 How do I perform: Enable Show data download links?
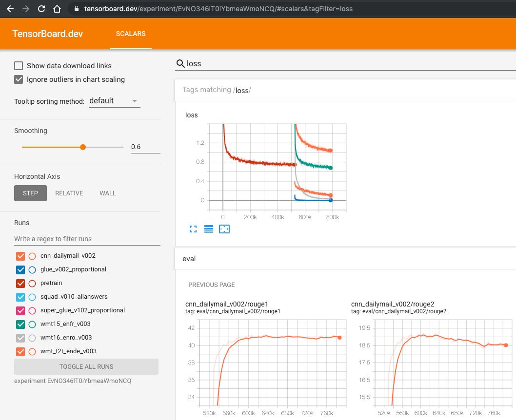click(x=19, y=66)
